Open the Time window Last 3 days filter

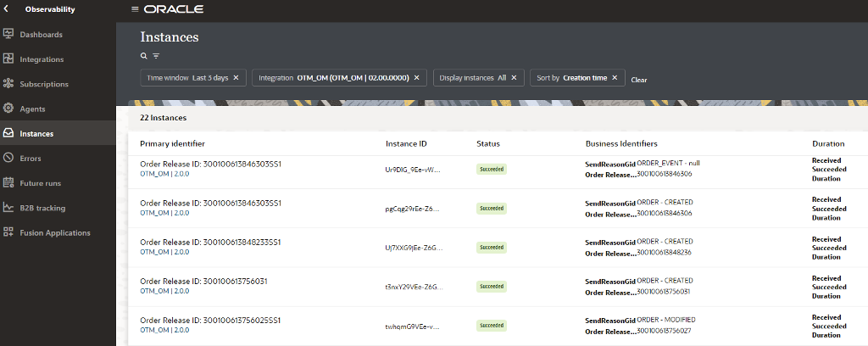186,78
